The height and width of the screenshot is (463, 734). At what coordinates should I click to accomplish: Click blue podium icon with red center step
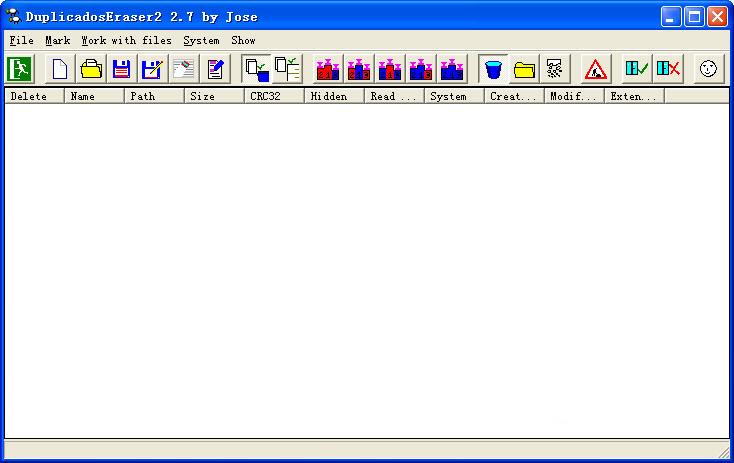(389, 69)
